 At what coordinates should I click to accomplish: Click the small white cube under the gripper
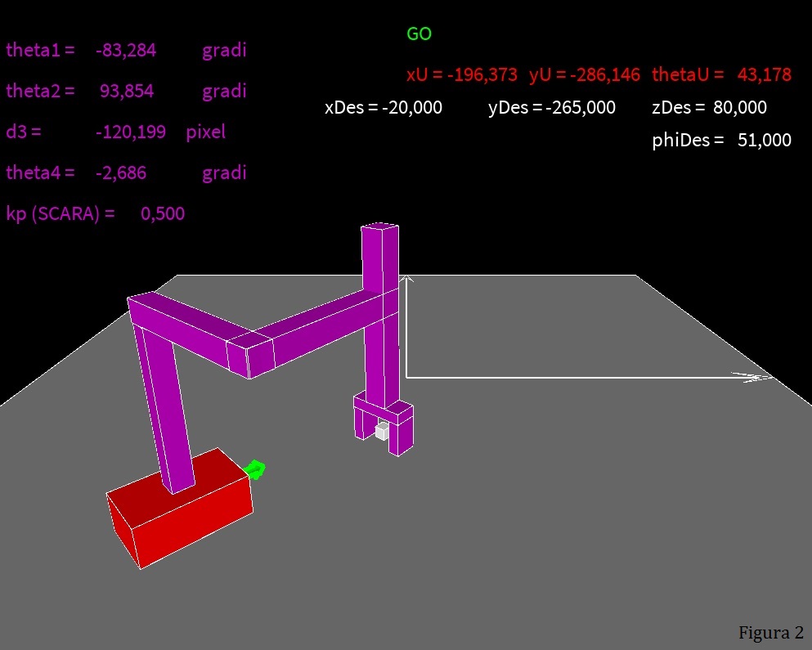(x=381, y=431)
